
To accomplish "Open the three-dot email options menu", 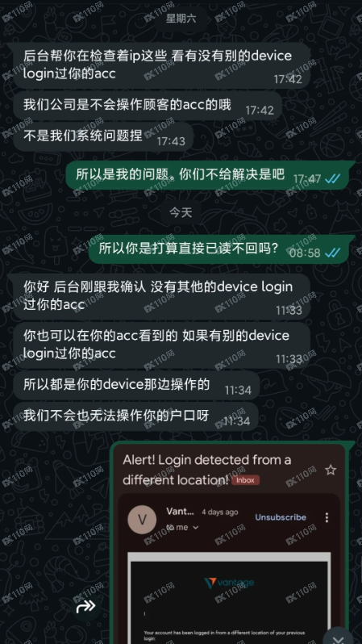I will pos(327,517).
